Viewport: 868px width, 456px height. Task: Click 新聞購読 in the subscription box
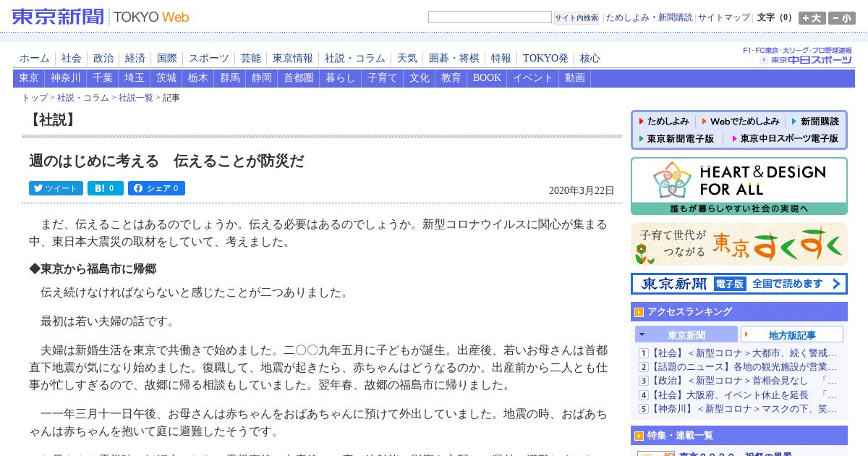815,122
